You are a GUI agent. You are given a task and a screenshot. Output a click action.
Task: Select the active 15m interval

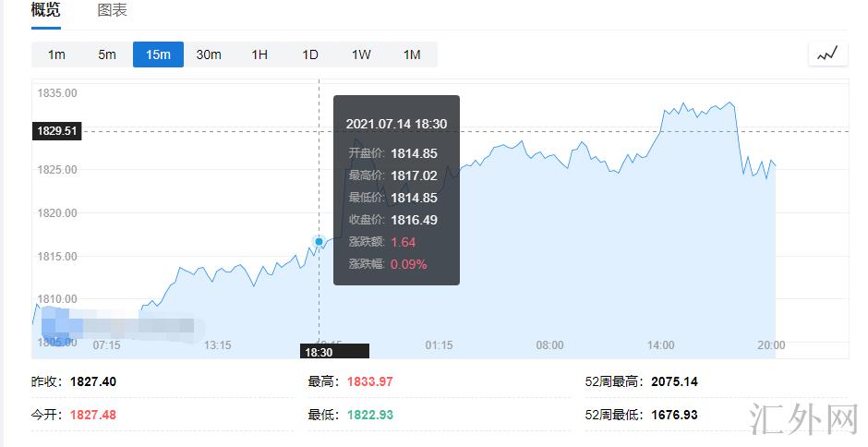[158, 54]
